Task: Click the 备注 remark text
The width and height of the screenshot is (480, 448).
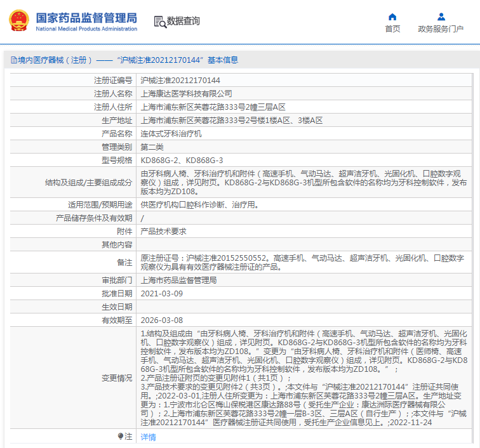Action: pos(302,263)
